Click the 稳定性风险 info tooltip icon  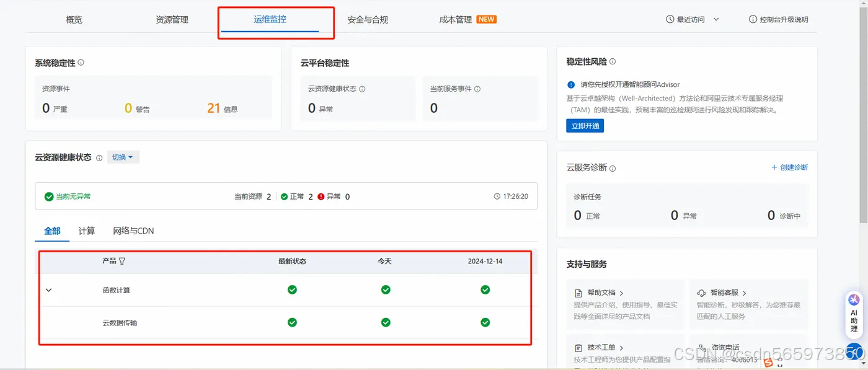(612, 61)
